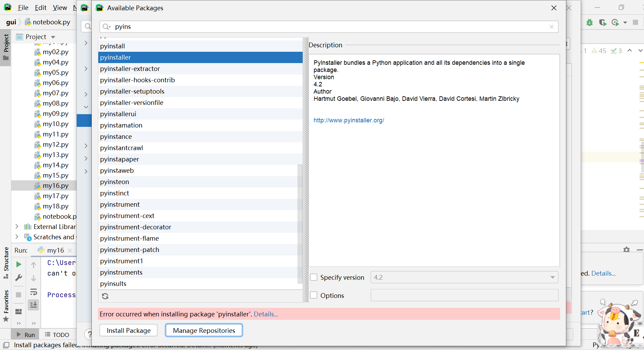This screenshot has height=350, width=644.
Task: Click the package list vertical scrollbar
Action: pyautogui.click(x=300, y=224)
